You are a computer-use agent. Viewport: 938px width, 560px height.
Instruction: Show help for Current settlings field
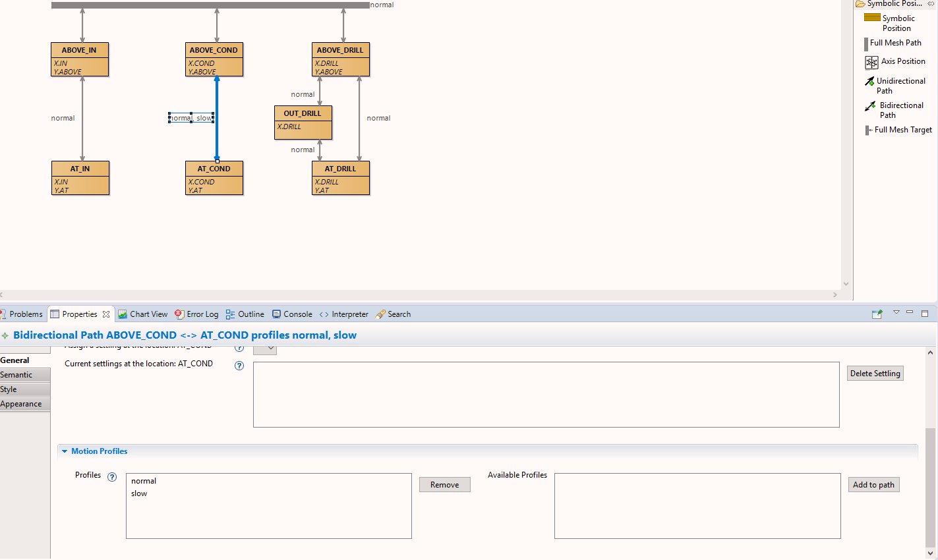(x=239, y=366)
